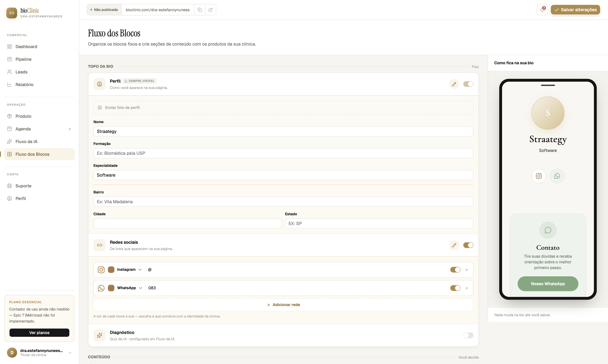Open Suporte in the sidebar
608x364 pixels.
click(x=39, y=186)
